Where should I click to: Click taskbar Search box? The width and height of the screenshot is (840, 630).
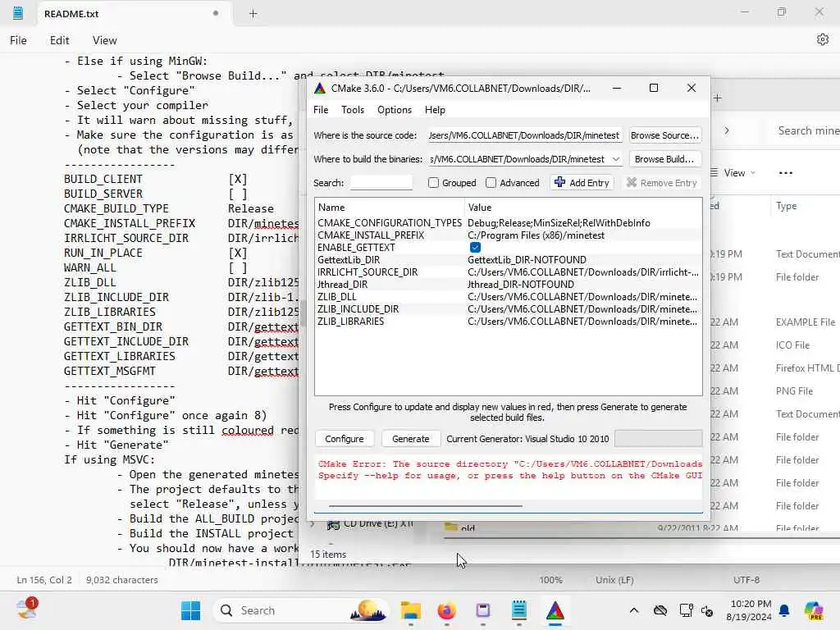(x=300, y=610)
